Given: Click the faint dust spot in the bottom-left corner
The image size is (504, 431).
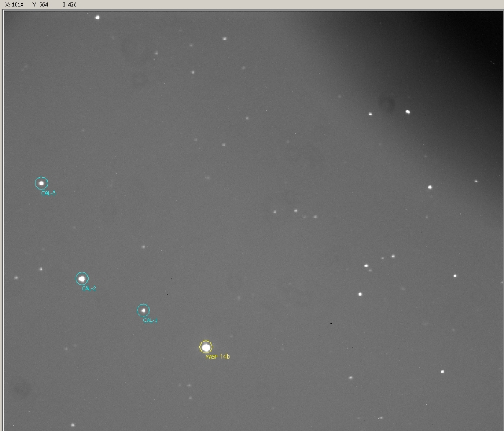Looking at the screenshot, I should pos(22,389).
